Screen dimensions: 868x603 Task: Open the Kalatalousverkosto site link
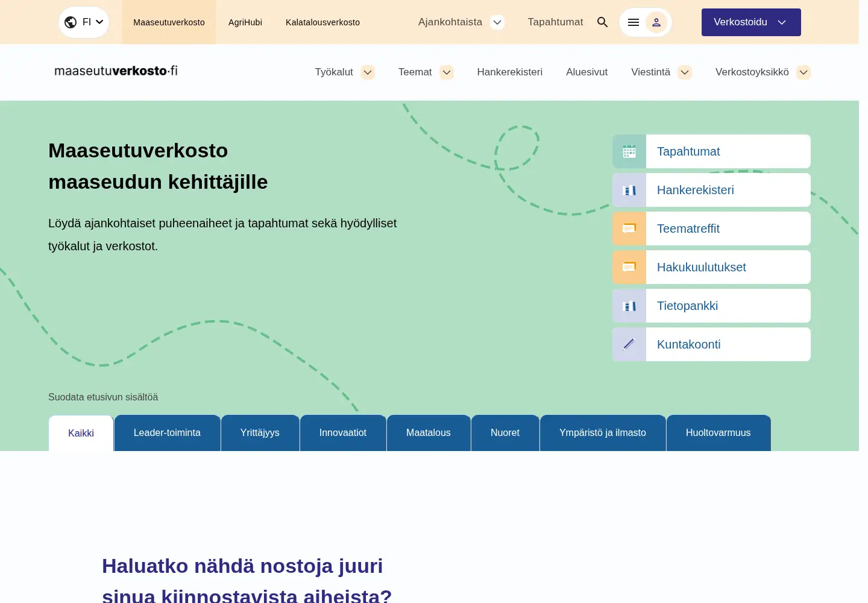click(322, 22)
